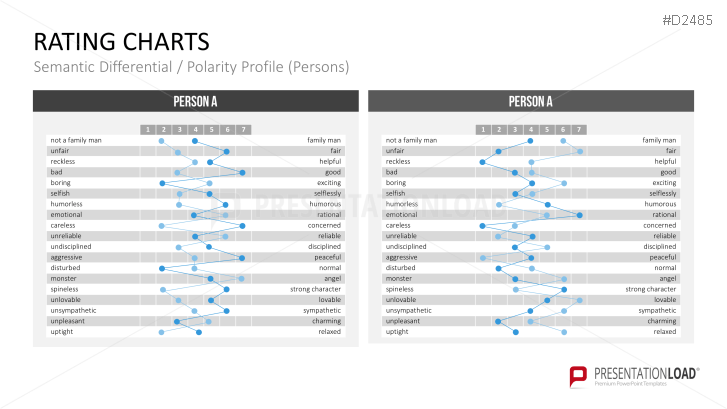Select the left chart's PERSON A header

(196, 101)
